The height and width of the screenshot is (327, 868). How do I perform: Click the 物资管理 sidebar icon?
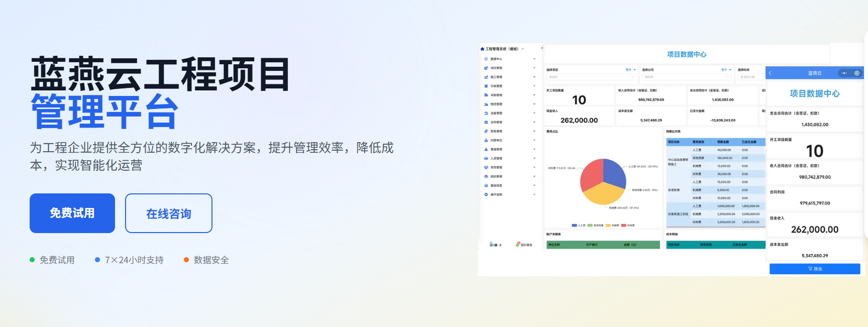[x=486, y=104]
